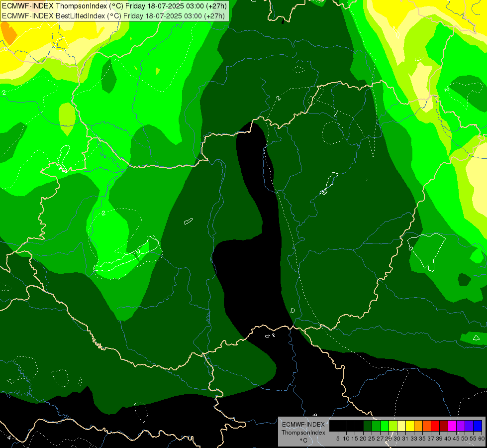Viewport: 487px width, 448px height.
Task: Click legend scale value 29
Action: [389, 439]
